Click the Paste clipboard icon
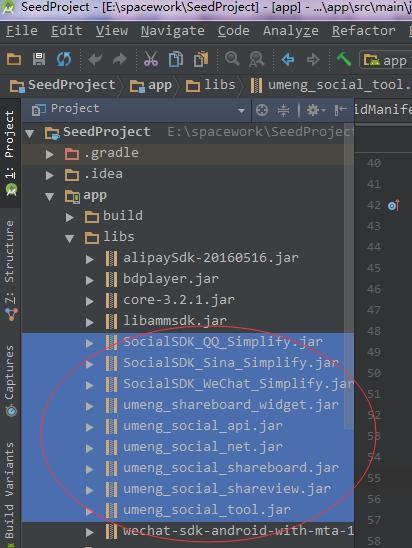 201,59
